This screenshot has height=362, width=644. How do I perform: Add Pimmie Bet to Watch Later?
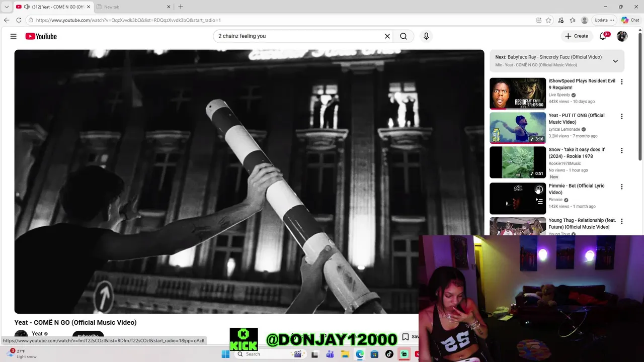click(x=539, y=190)
